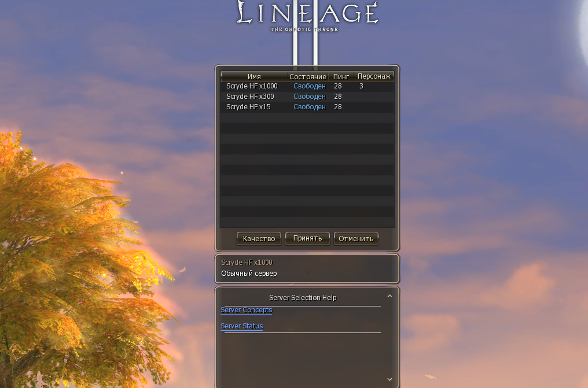Click the Отменить button
The height and width of the screenshot is (388, 588).
click(x=356, y=239)
